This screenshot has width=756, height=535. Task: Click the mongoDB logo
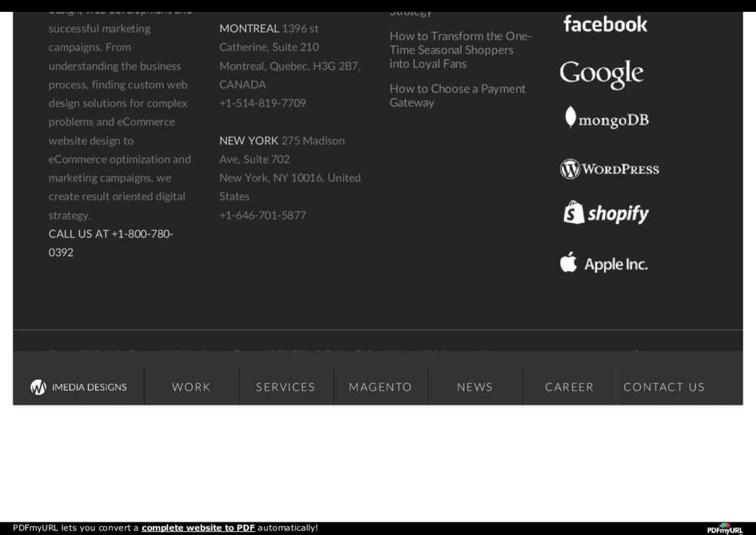607,117
